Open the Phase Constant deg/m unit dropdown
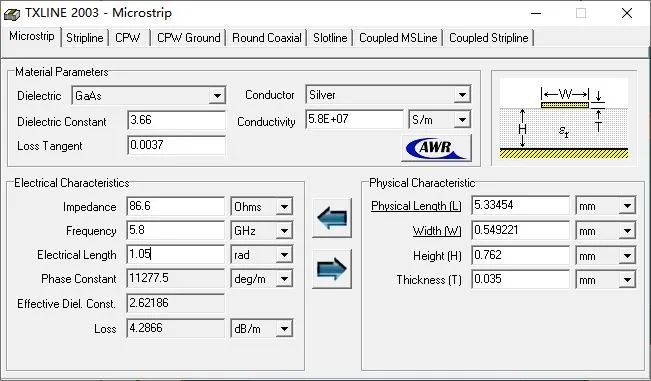651x381 pixels. coord(284,279)
